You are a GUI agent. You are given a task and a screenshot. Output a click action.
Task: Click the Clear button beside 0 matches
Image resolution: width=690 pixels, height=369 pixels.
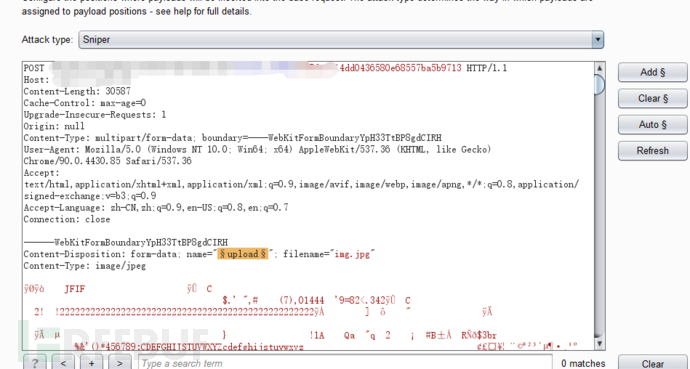[653, 363]
